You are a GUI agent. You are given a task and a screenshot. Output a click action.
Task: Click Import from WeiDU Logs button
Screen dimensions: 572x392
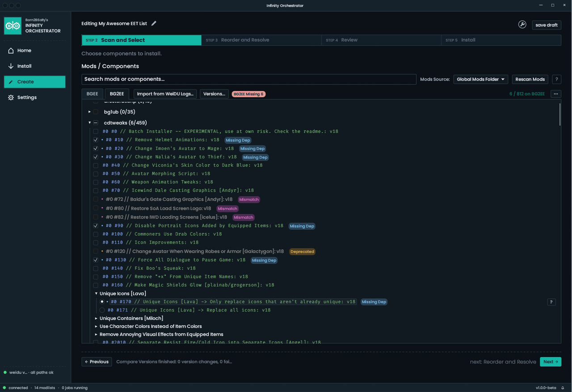pyautogui.click(x=165, y=94)
